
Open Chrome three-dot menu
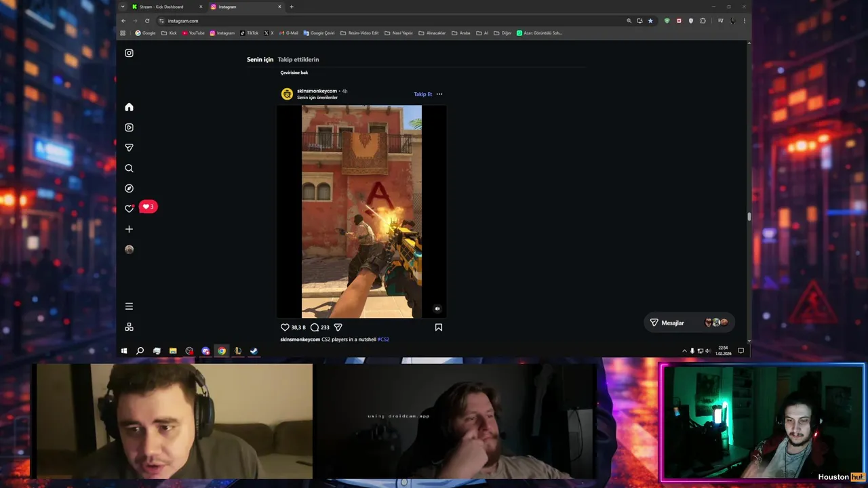[x=745, y=21]
